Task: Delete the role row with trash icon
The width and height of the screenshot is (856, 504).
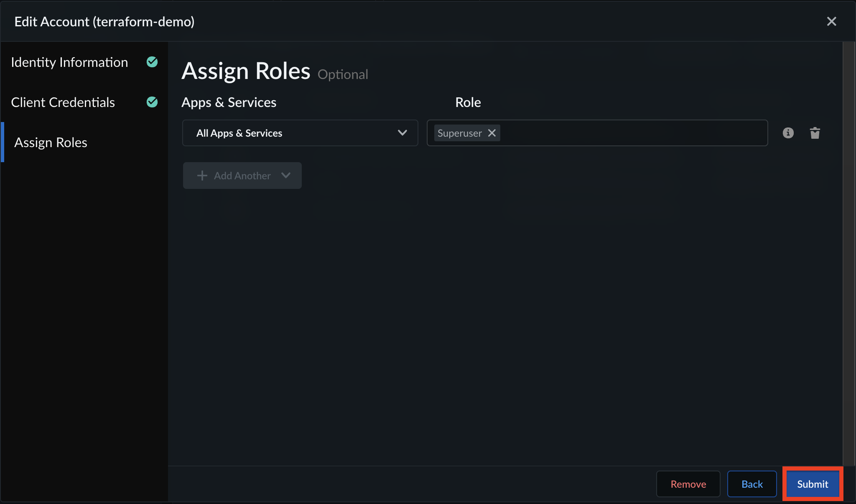Action: (815, 133)
